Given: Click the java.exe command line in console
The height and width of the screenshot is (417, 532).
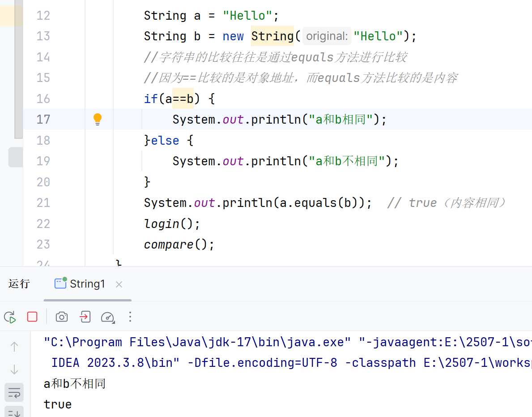Looking at the screenshot, I should [288, 342].
